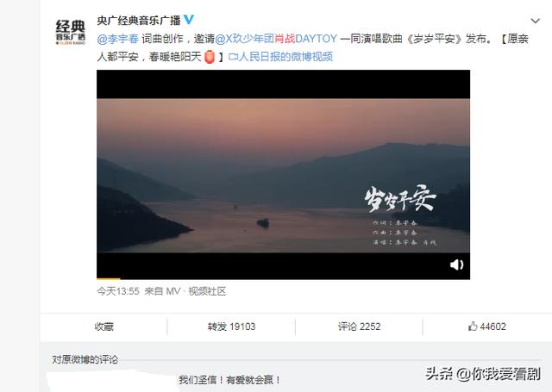552x392 pixels.
Task: Play the 岁岁平安 video
Action: [283, 175]
